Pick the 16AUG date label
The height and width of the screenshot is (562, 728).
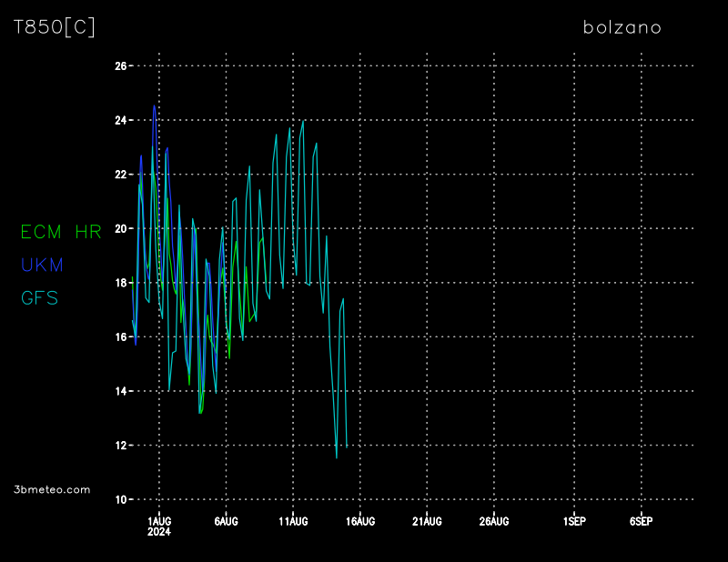[x=360, y=521]
